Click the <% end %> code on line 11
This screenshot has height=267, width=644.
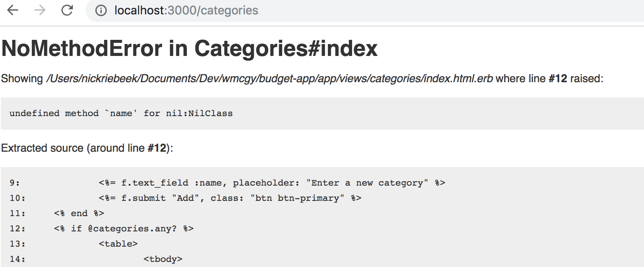pyautogui.click(x=79, y=213)
